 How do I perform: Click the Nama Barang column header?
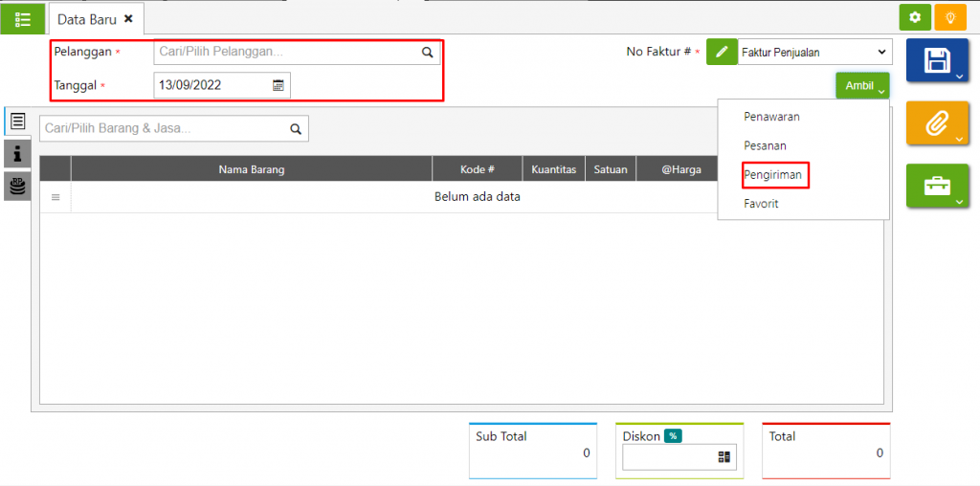[x=252, y=169]
